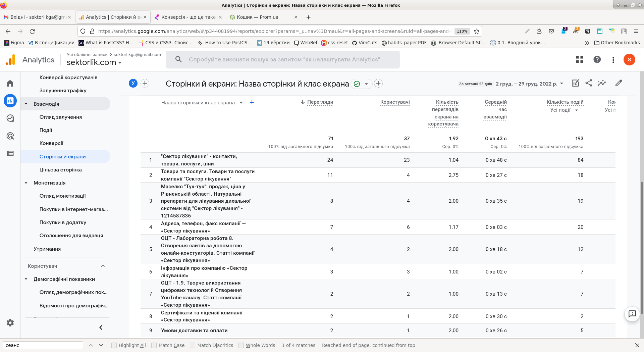Open the Google apps grid icon
The image size is (644, 352).
(580, 59)
